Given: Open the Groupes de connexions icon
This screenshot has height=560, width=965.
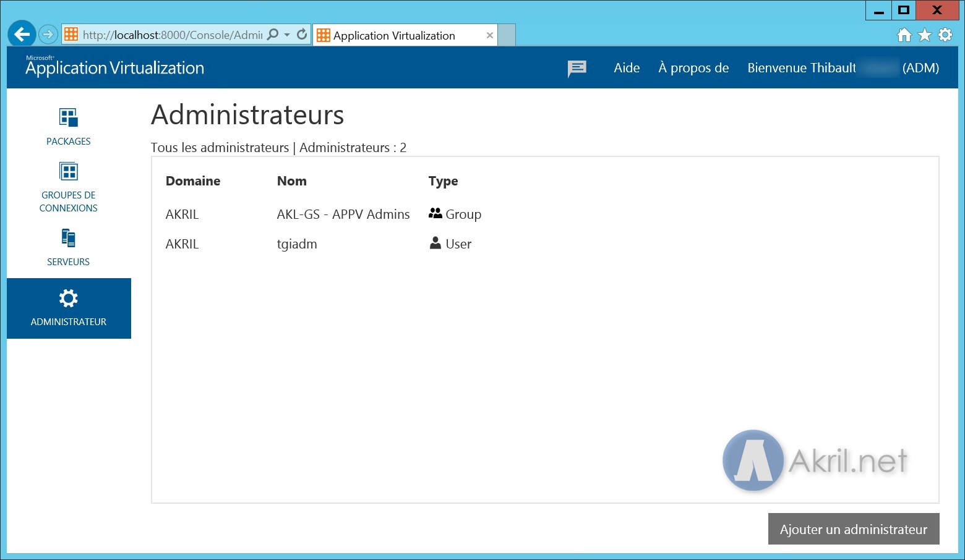Looking at the screenshot, I should 68,171.
